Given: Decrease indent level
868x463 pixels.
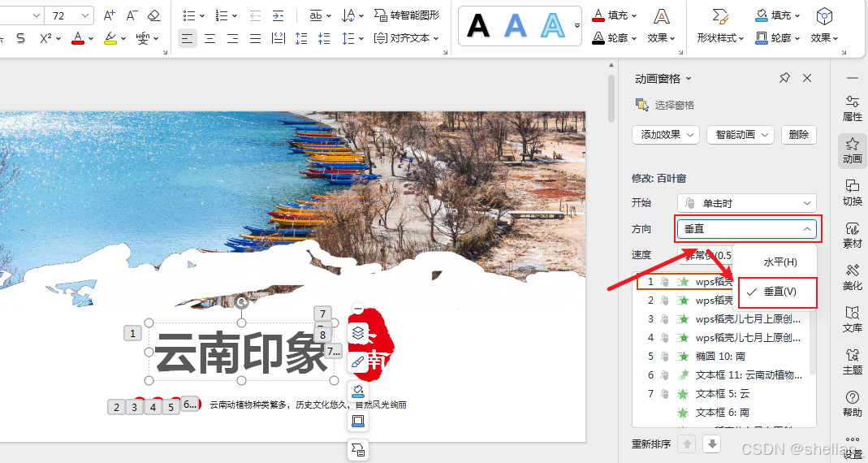Looking at the screenshot, I should click(255, 16).
